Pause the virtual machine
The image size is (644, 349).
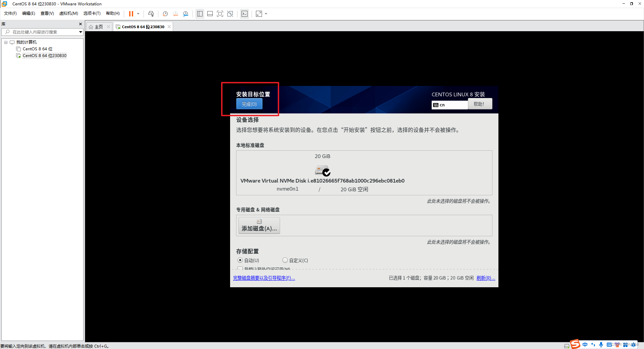(x=131, y=14)
